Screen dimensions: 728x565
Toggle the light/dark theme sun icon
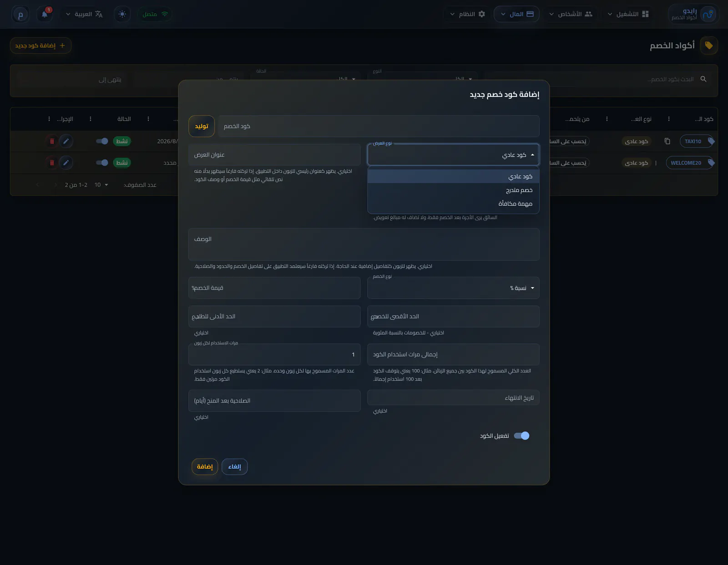(122, 14)
